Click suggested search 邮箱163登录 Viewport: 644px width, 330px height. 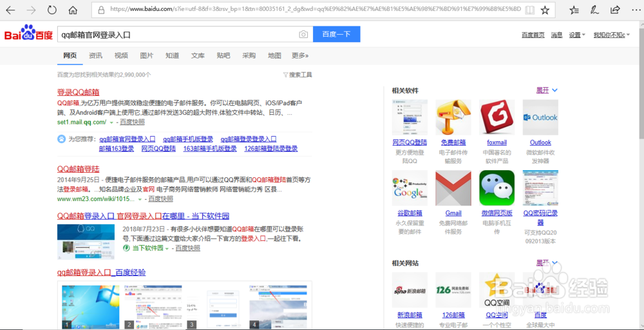[x=116, y=149]
